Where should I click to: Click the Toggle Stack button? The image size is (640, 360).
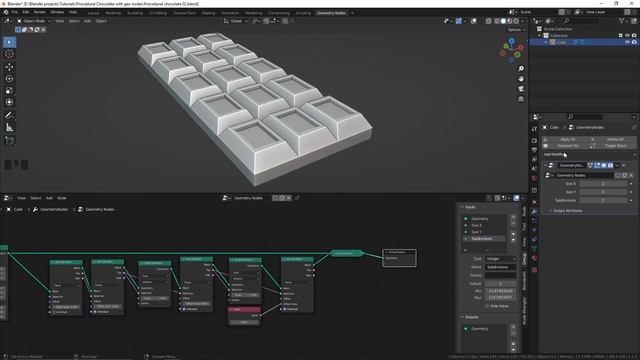point(612,146)
